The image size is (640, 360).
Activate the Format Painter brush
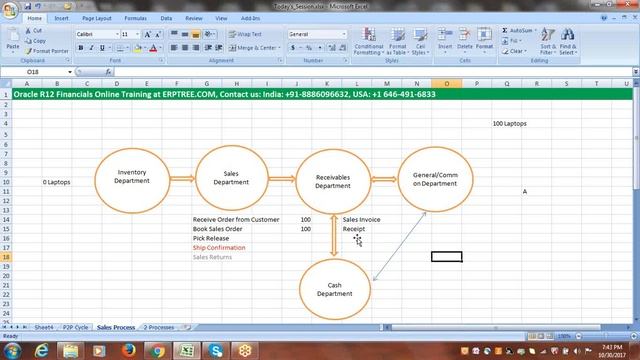(28, 51)
